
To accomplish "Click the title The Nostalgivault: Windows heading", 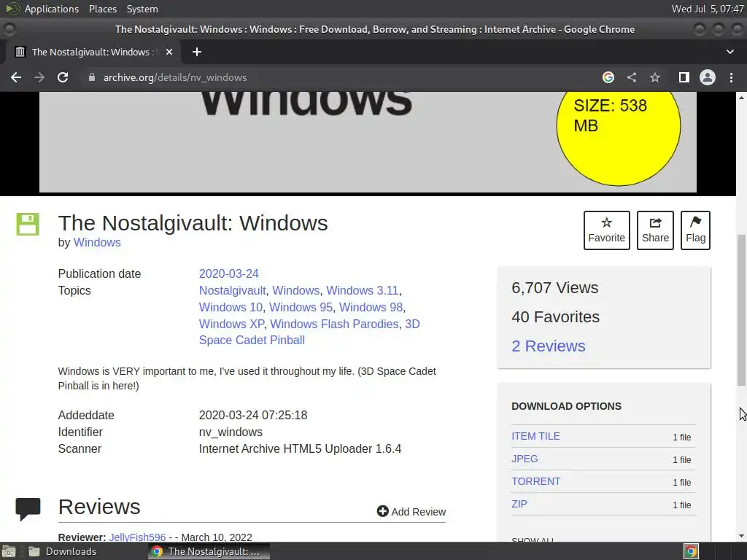I will tap(193, 223).
